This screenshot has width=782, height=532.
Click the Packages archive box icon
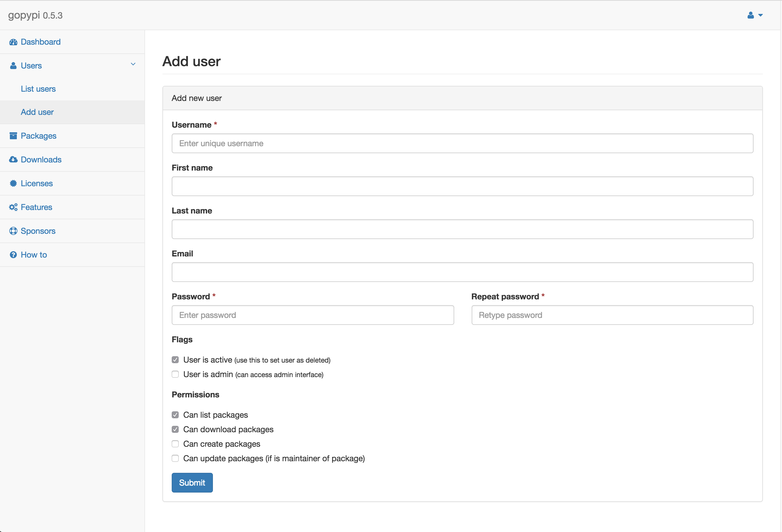click(x=13, y=136)
